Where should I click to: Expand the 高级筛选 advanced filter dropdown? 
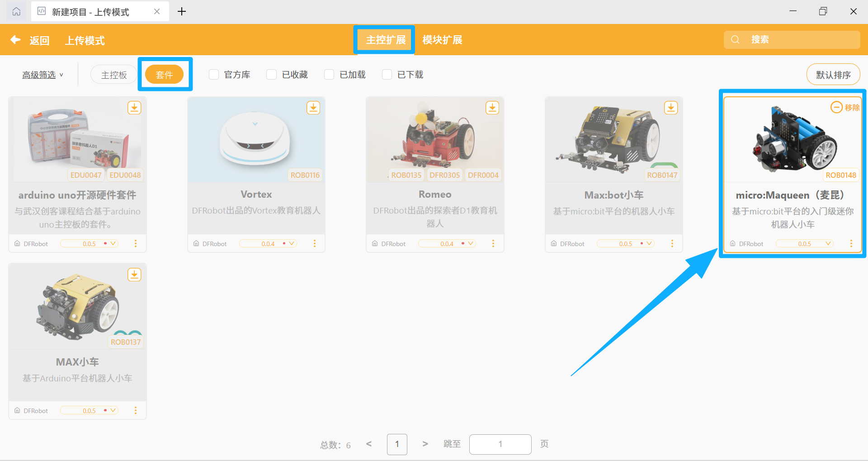click(x=43, y=75)
